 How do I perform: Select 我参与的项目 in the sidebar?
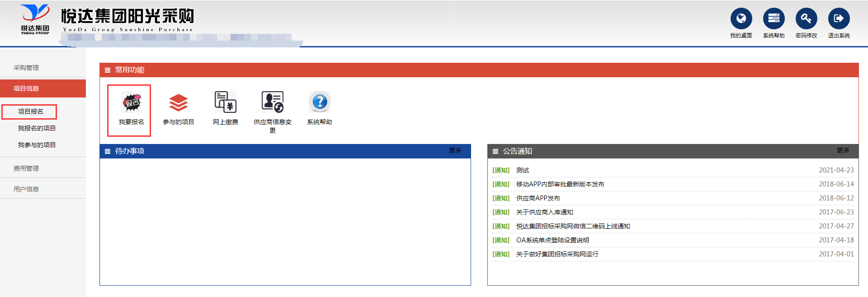(x=37, y=145)
